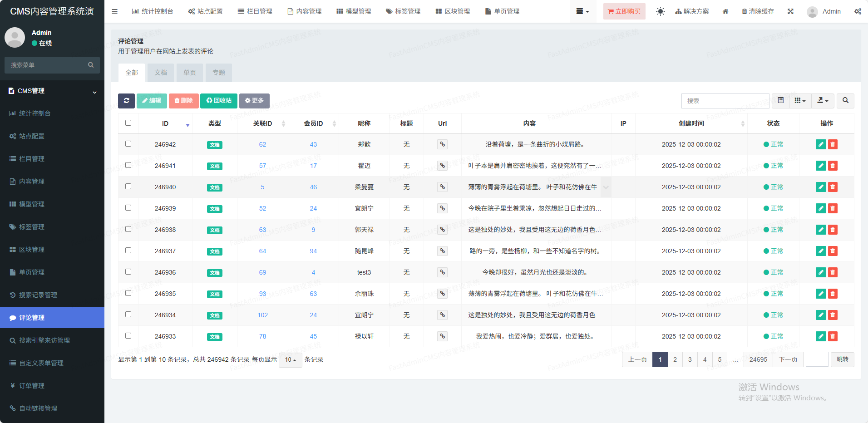Click the 回收站 recycle bin button

point(218,101)
